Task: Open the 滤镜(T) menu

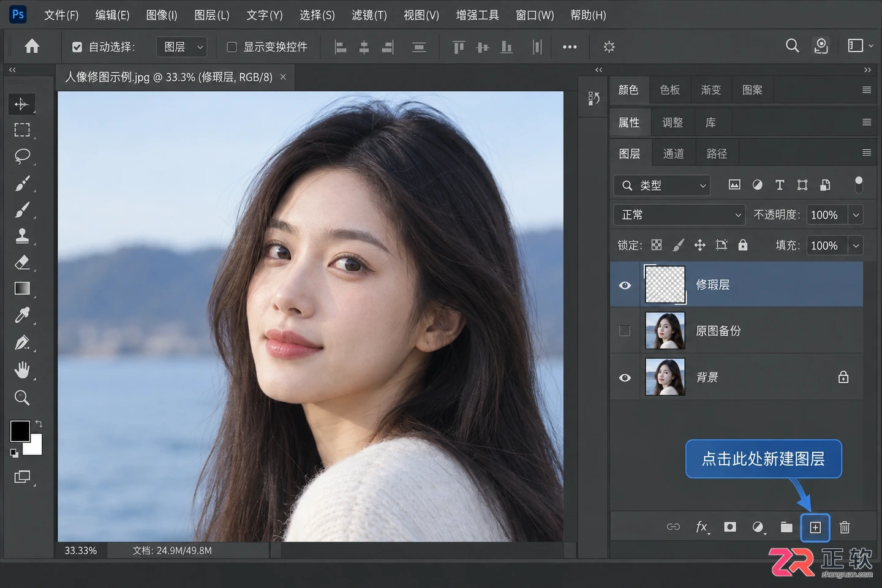Action: tap(369, 15)
